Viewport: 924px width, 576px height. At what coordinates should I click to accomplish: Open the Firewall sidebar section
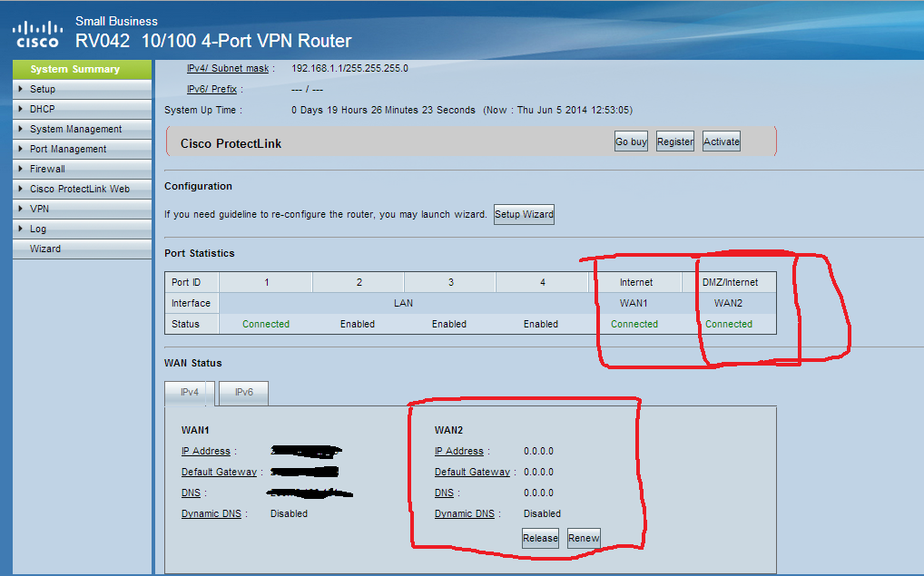(x=82, y=169)
